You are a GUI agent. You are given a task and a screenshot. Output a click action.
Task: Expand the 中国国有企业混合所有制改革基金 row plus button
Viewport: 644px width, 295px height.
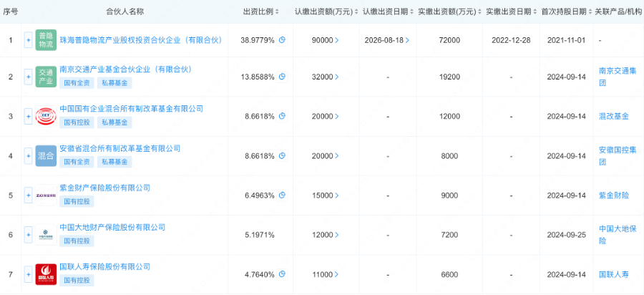29,116
